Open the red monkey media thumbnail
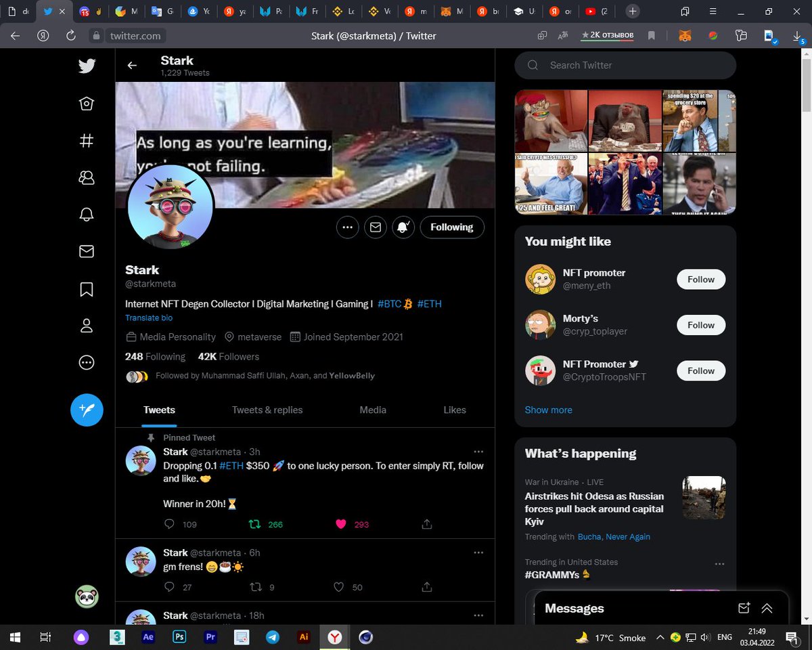 (551, 121)
